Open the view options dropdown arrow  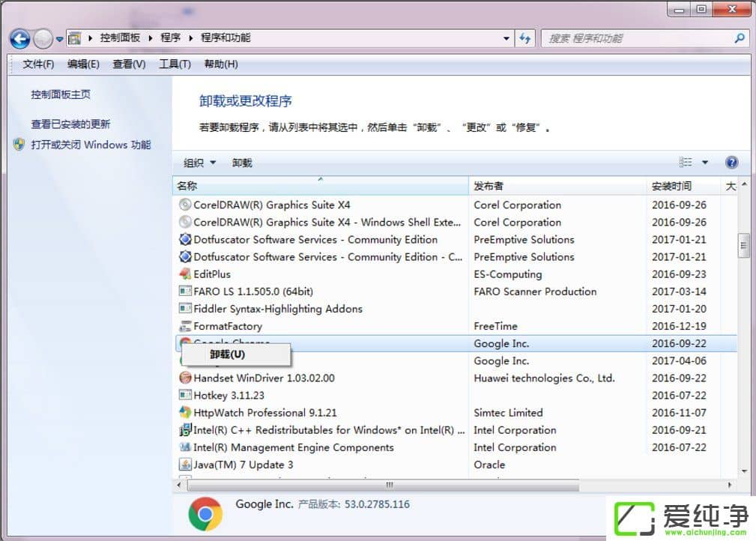point(704,163)
